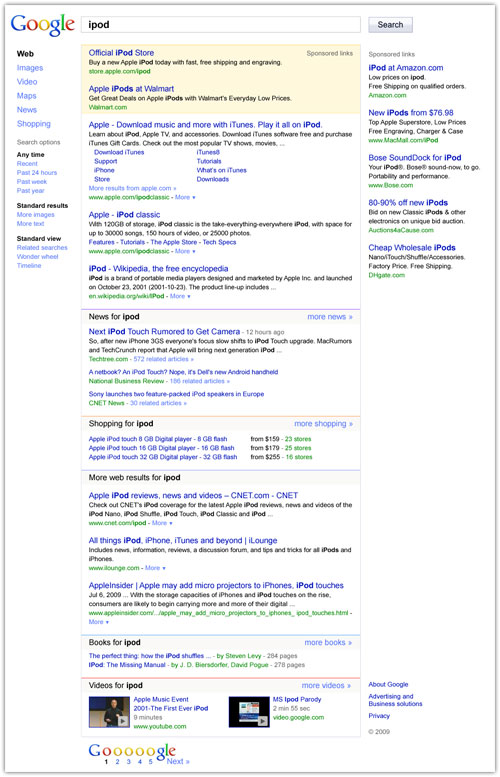
Task: Click more news link
Action: coord(330,317)
